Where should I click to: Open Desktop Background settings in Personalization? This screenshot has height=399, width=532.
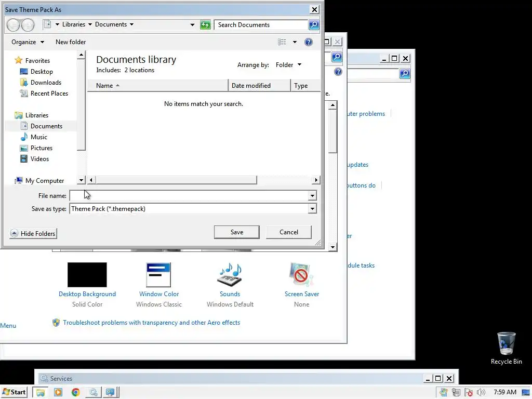(87, 294)
